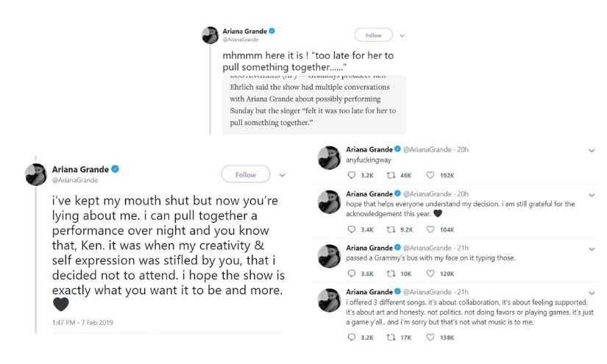
Task: Open the profile avatar on the 'kept my mouth shut' tweet
Action: click(37, 174)
